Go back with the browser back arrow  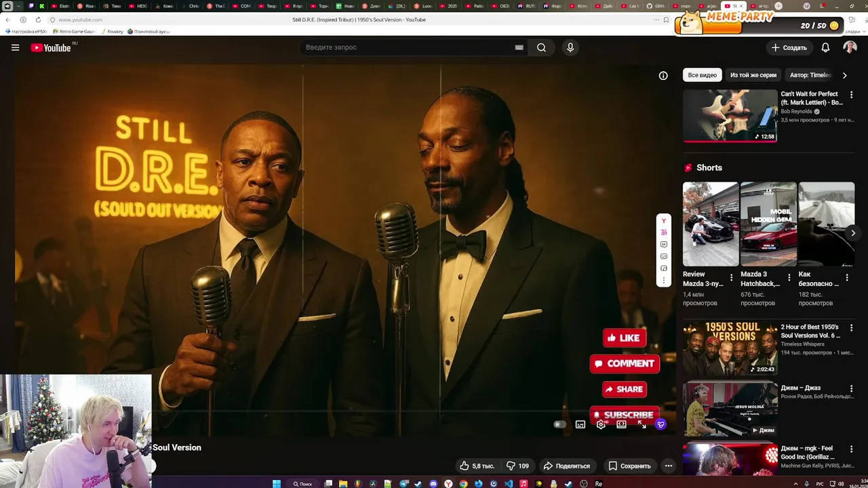7,20
